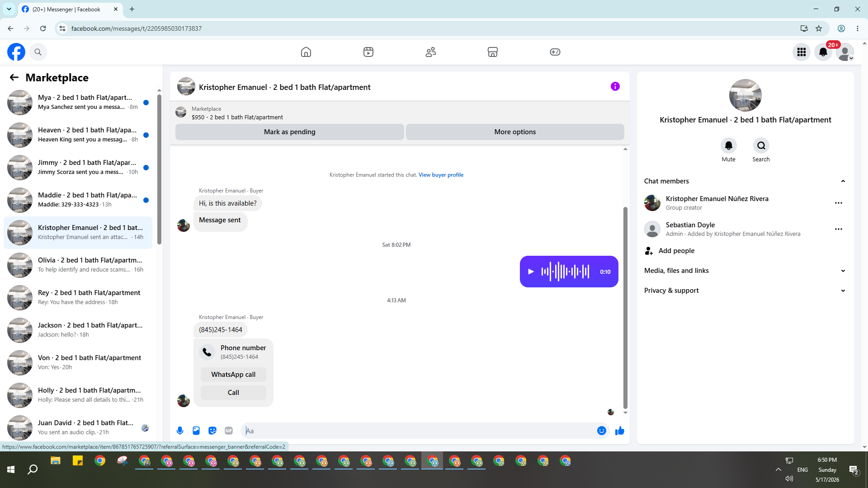Open options for Kristopher Emanuel Núñez Rivera
The image size is (868, 488).
tap(839, 203)
